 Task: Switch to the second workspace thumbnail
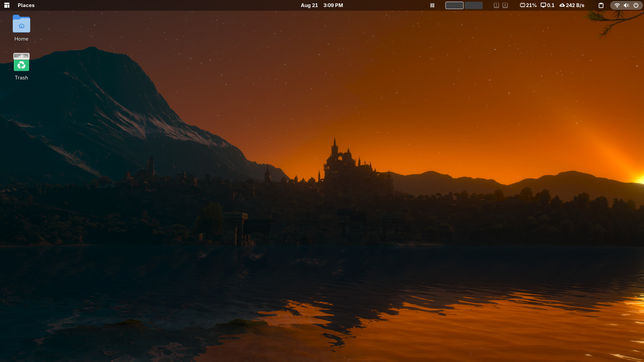point(474,5)
